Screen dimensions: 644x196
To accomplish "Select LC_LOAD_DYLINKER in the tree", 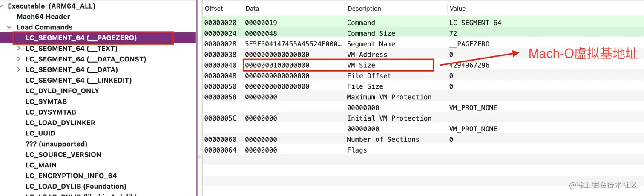I will tap(60, 123).
